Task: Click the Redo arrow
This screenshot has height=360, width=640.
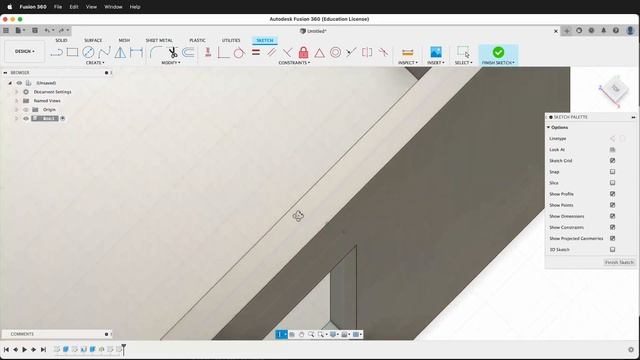Action: point(61,30)
